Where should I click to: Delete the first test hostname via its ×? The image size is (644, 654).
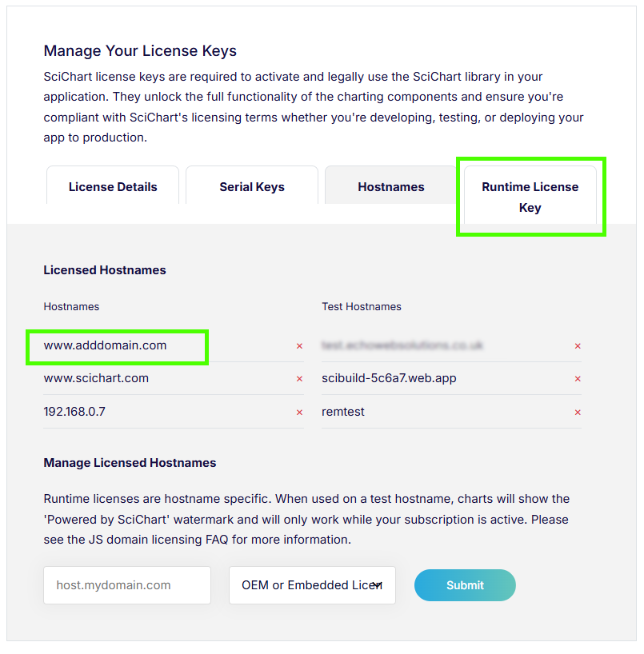click(578, 345)
